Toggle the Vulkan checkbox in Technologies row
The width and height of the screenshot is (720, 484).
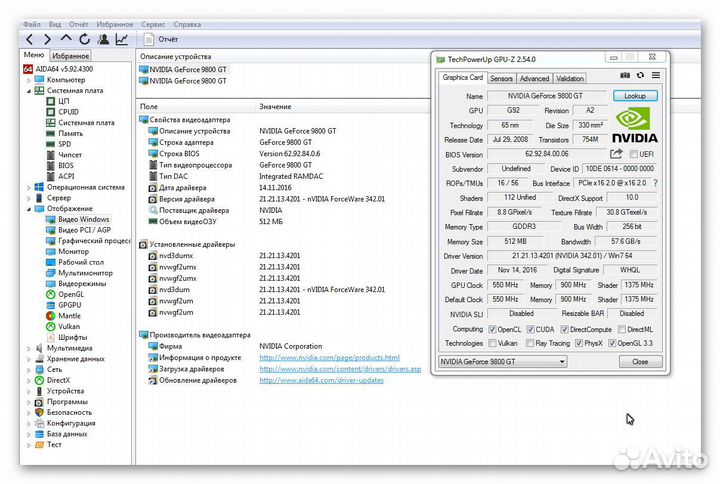(x=493, y=342)
